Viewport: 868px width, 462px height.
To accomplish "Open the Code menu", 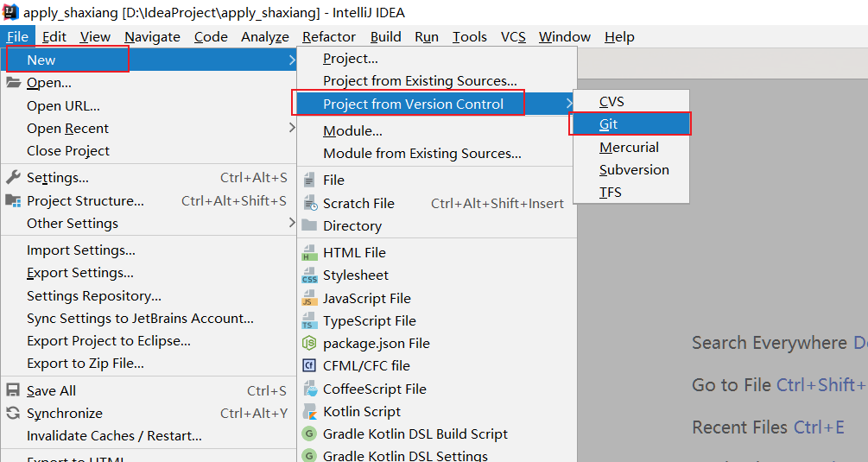I will point(211,36).
